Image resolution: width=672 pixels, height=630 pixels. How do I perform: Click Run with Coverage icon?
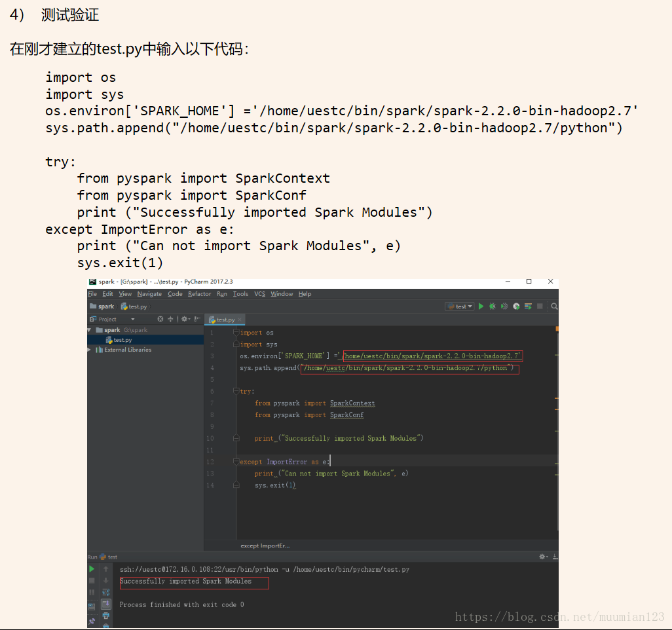504,306
